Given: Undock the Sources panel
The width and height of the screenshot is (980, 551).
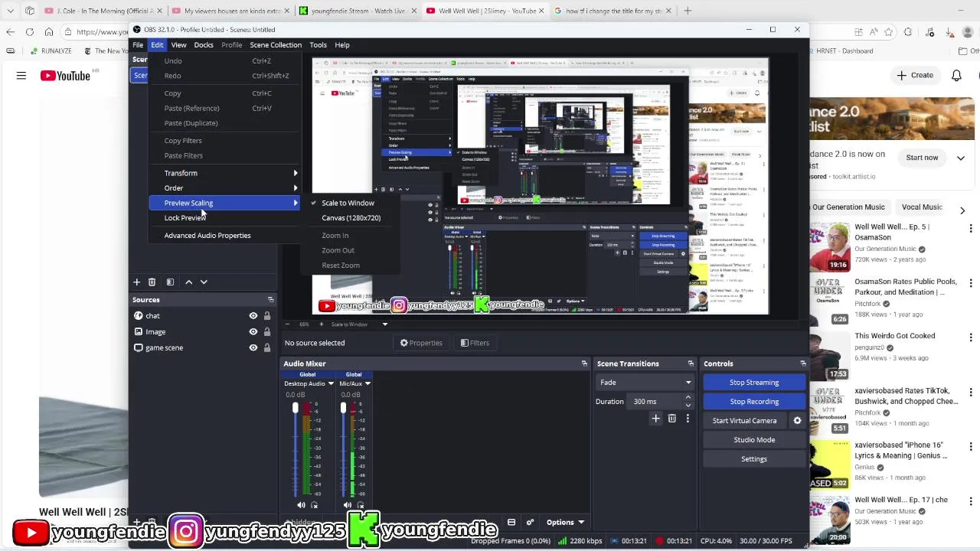Looking at the screenshot, I should pos(270,300).
